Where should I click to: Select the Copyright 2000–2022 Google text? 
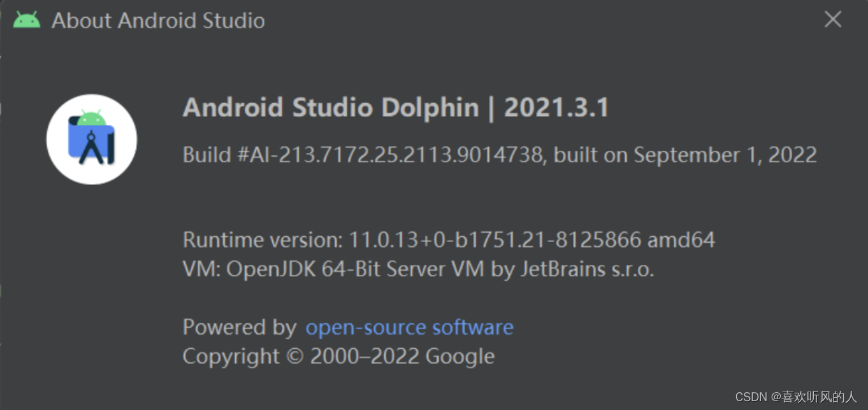coord(338,356)
